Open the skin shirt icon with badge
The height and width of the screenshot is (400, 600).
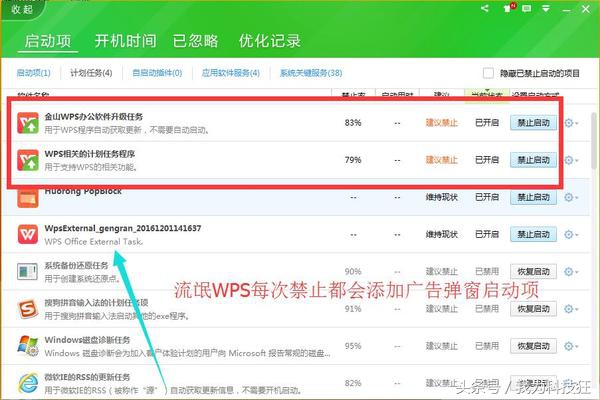pyautogui.click(x=509, y=8)
